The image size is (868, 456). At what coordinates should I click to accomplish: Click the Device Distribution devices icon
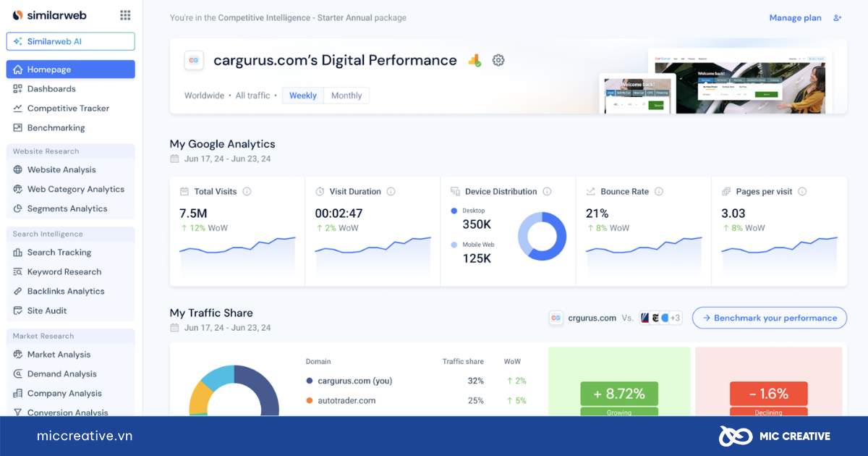point(455,192)
